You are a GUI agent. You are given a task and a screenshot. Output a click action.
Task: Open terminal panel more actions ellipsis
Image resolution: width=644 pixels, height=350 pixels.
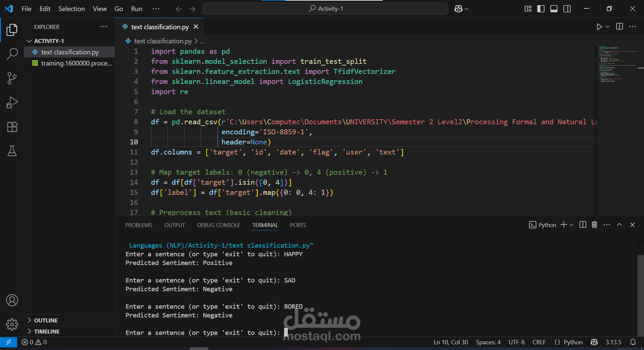pyautogui.click(x=607, y=225)
